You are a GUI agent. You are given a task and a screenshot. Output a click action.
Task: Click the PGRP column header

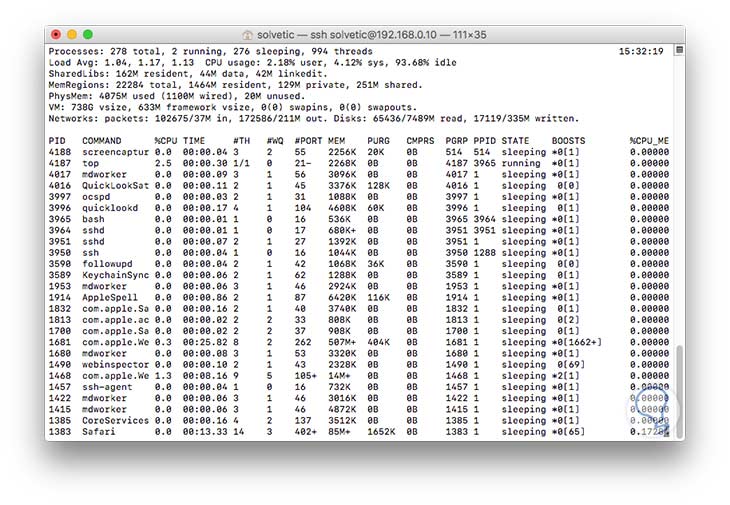456,141
